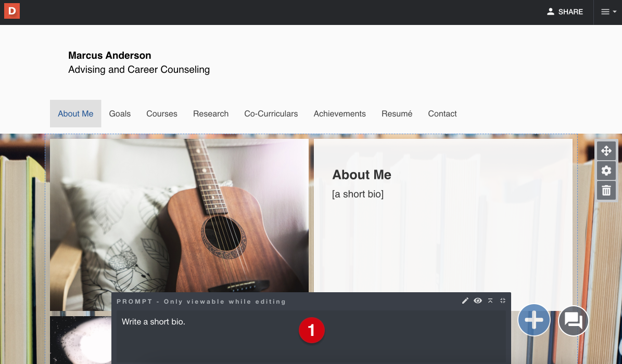Go to the Goals tab
The image size is (622, 364).
[120, 114]
